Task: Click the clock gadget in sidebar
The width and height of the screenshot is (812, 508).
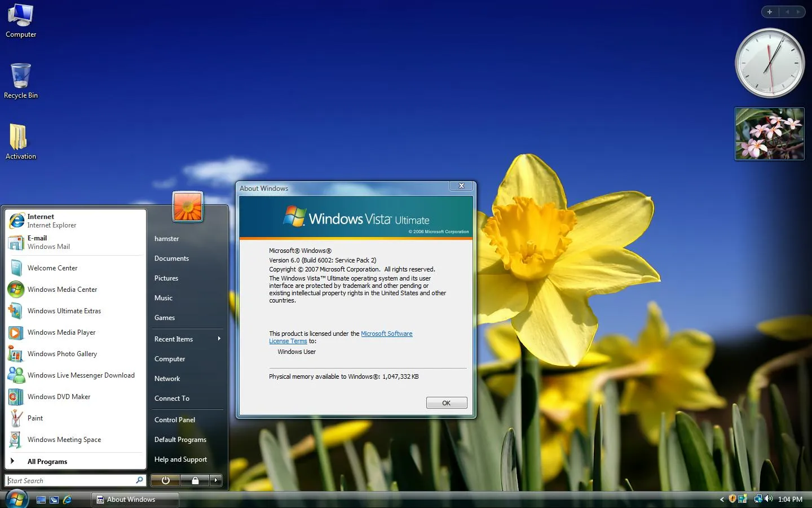Action: (770, 63)
